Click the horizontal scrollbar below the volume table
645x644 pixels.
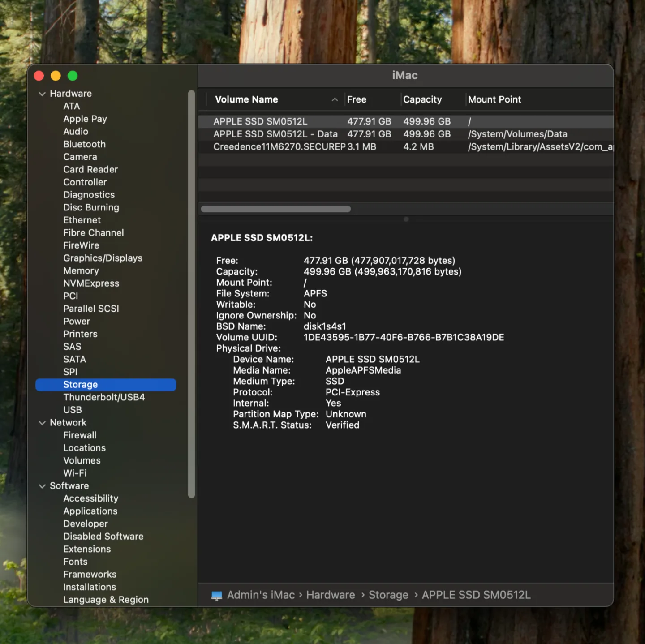(275, 209)
